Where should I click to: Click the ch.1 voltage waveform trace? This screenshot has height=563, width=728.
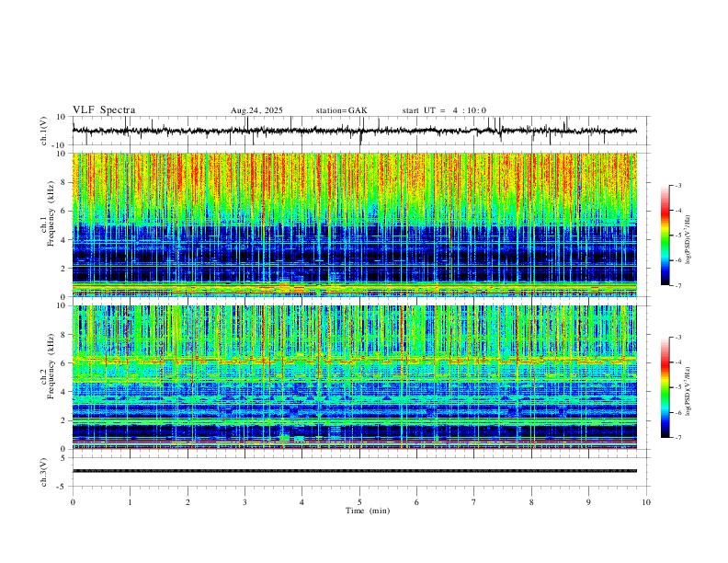355,131
